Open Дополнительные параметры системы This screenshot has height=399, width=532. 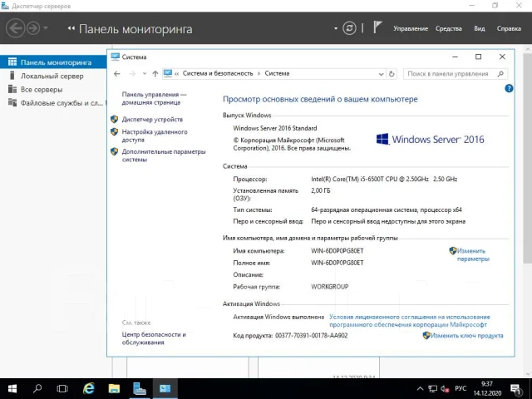(x=164, y=155)
